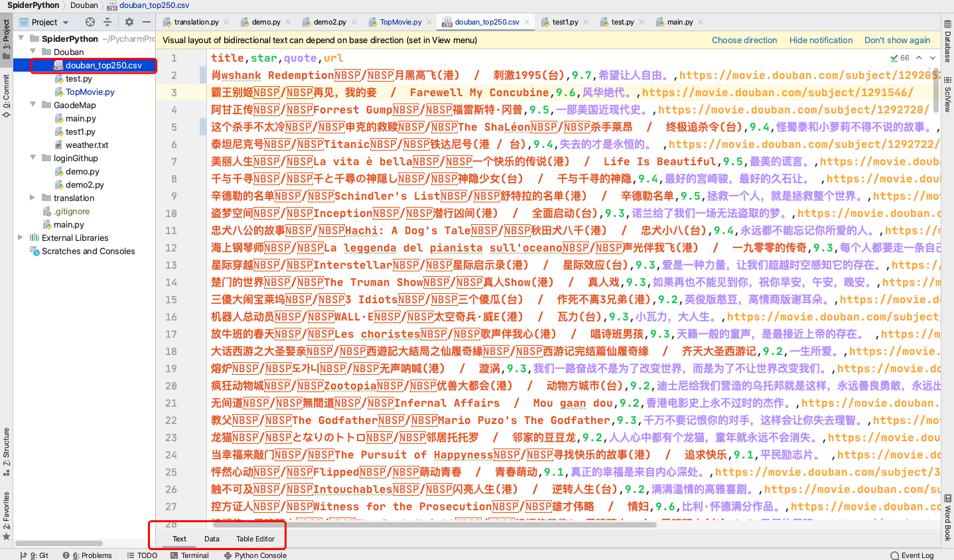Expand External Libraries node
Image resolution: width=954 pixels, height=560 pixels.
21,238
